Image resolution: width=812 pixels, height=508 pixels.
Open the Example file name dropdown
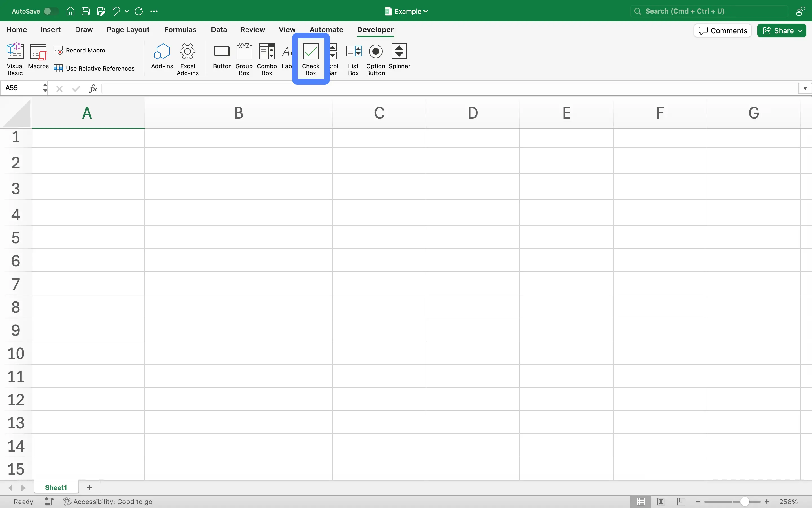click(406, 11)
